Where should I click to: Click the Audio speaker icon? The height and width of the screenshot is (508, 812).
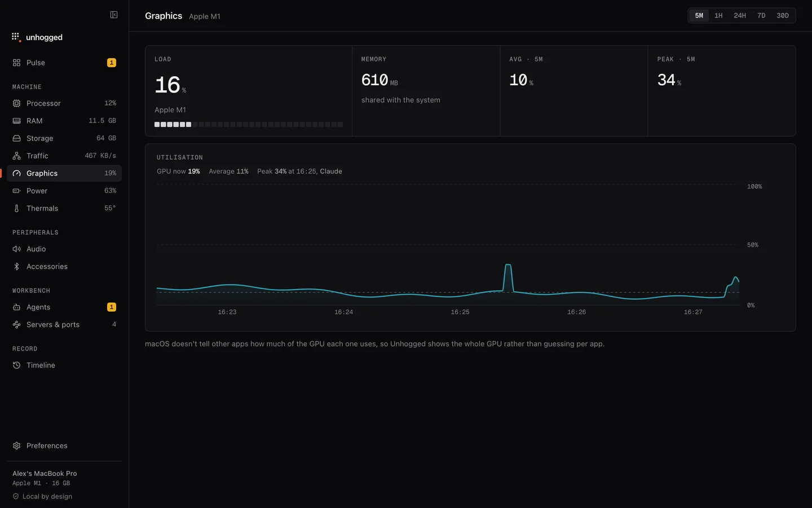16,249
